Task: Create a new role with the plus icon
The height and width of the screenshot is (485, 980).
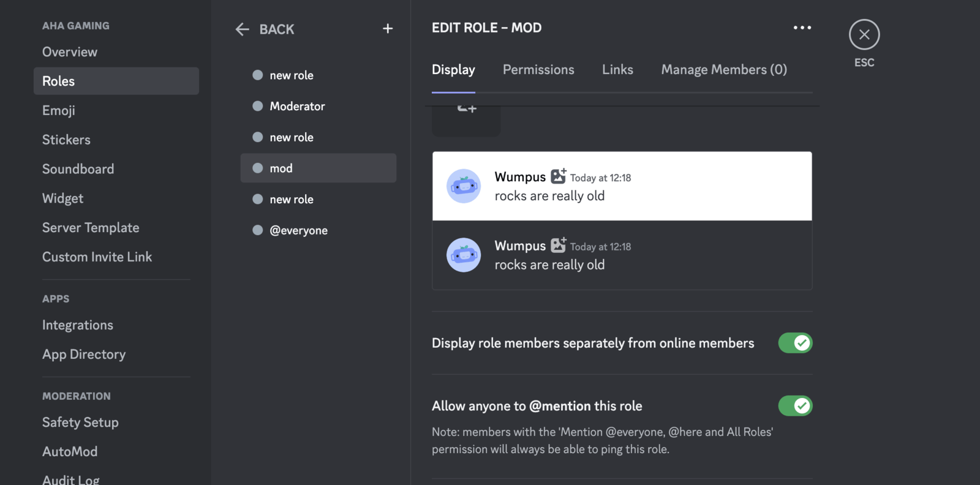Action: click(388, 28)
